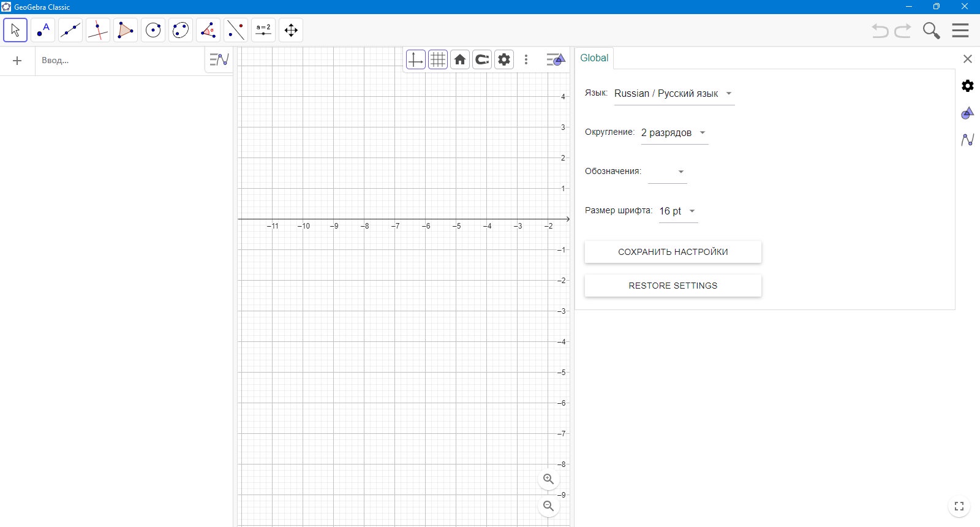The image size is (980, 527).
Task: Pick the Polygon tool
Action: tap(126, 30)
